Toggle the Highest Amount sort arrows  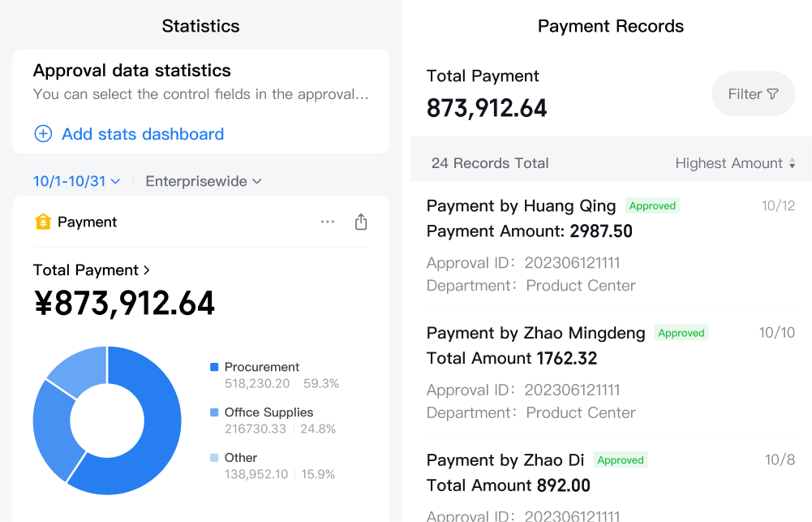(x=792, y=163)
